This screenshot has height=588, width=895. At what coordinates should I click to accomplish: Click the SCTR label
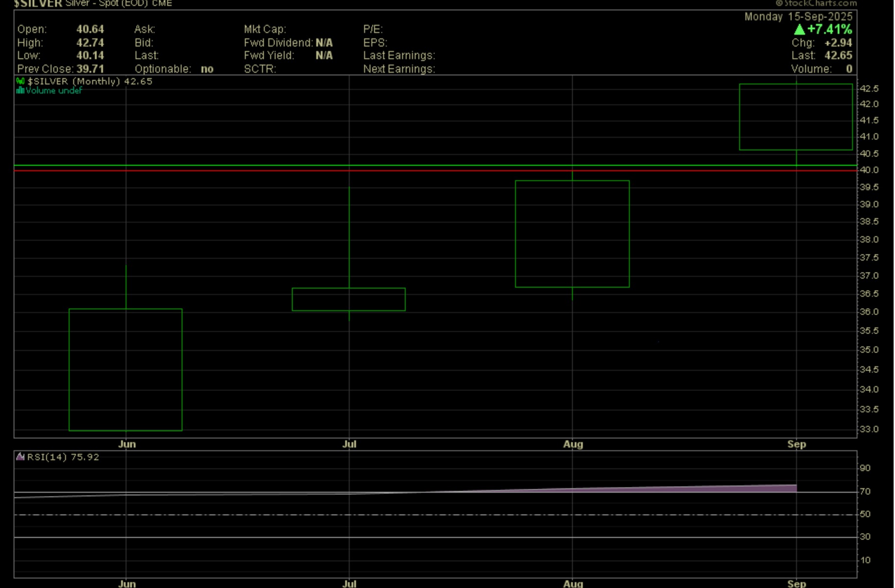click(260, 69)
